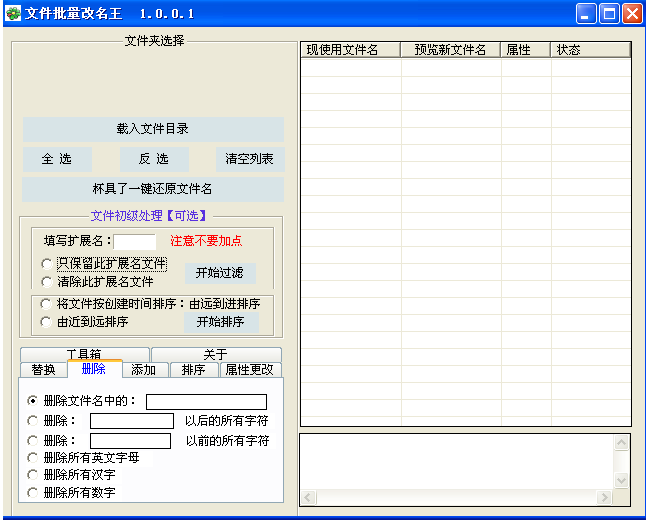Focus the 删除文件名中的 text field
Screen dimensions: 648x520
pos(206,402)
